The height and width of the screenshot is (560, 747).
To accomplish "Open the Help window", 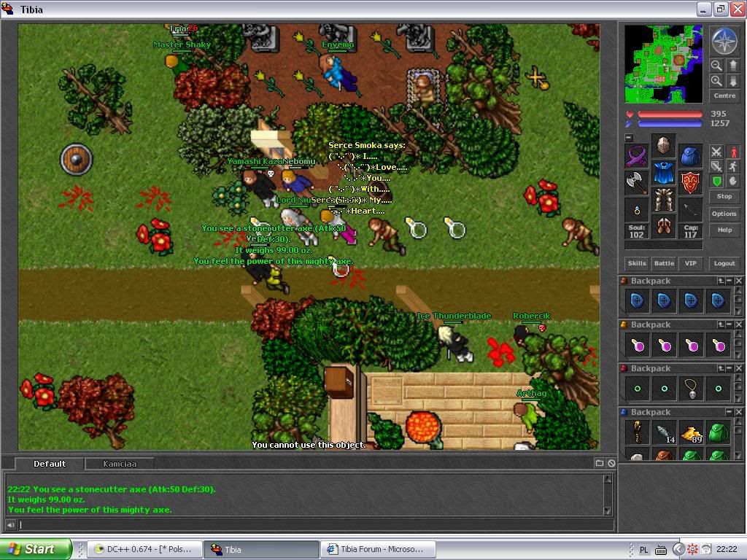I will click(x=724, y=230).
